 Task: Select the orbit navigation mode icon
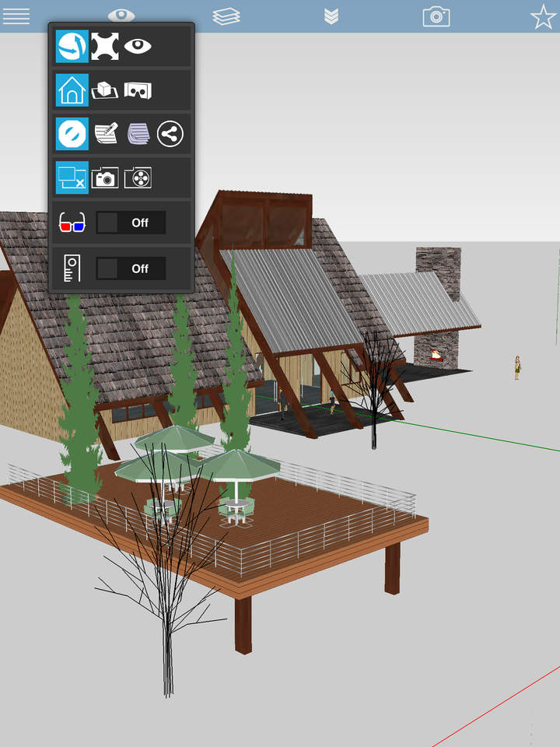(72, 47)
